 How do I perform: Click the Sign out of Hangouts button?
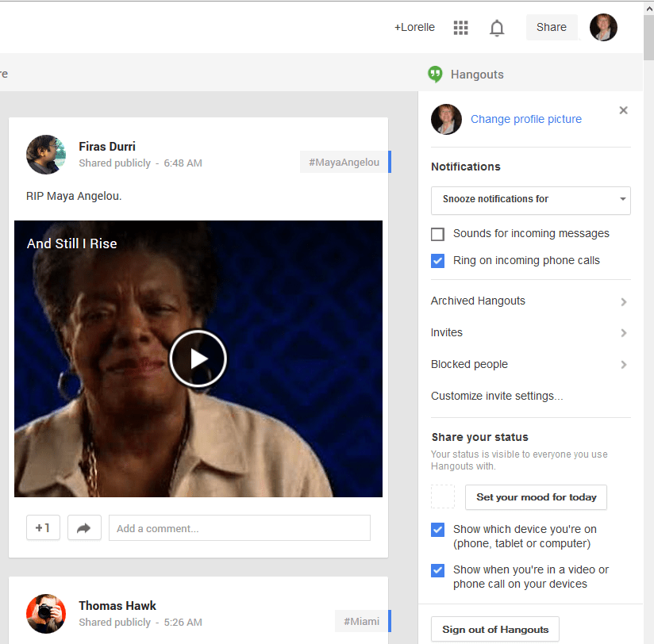tap(495, 630)
